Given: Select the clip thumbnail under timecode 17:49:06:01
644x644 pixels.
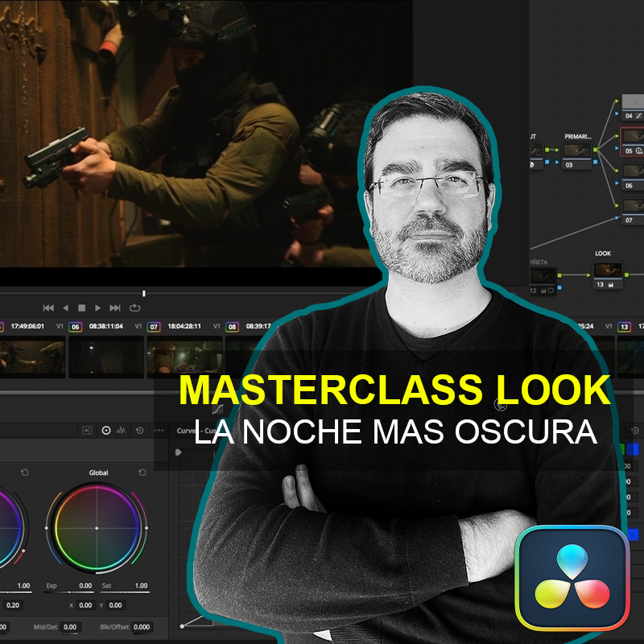Looking at the screenshot, I should coord(32,357).
